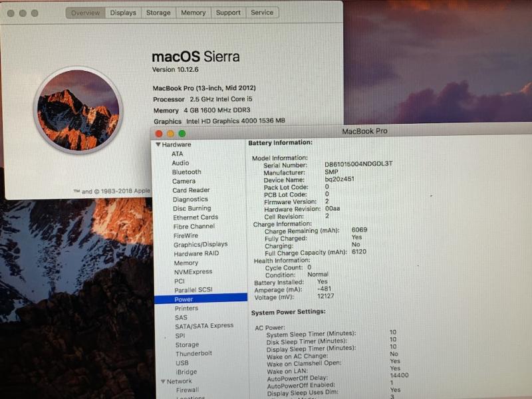Open Card Reader information
Viewport: 532px width, 399px height.
pyautogui.click(x=191, y=190)
